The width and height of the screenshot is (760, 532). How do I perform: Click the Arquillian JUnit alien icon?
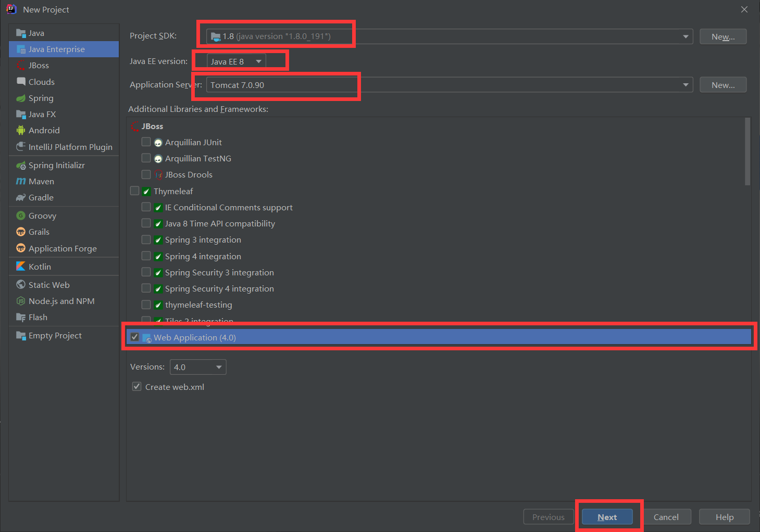click(158, 143)
